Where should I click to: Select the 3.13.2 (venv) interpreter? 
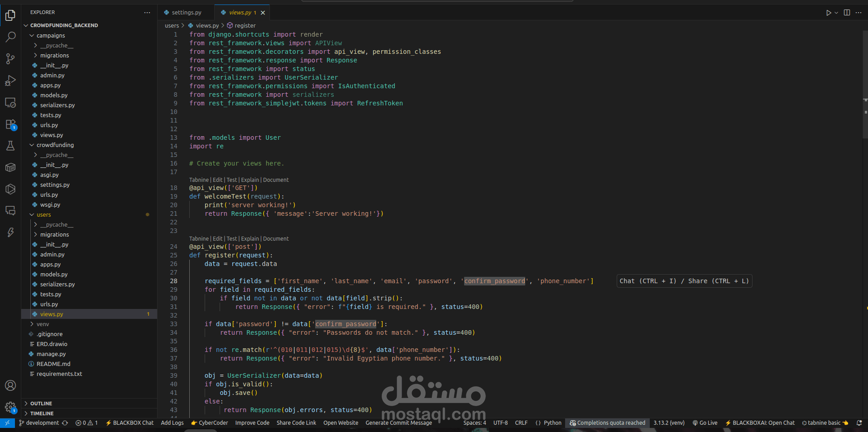[x=669, y=423]
